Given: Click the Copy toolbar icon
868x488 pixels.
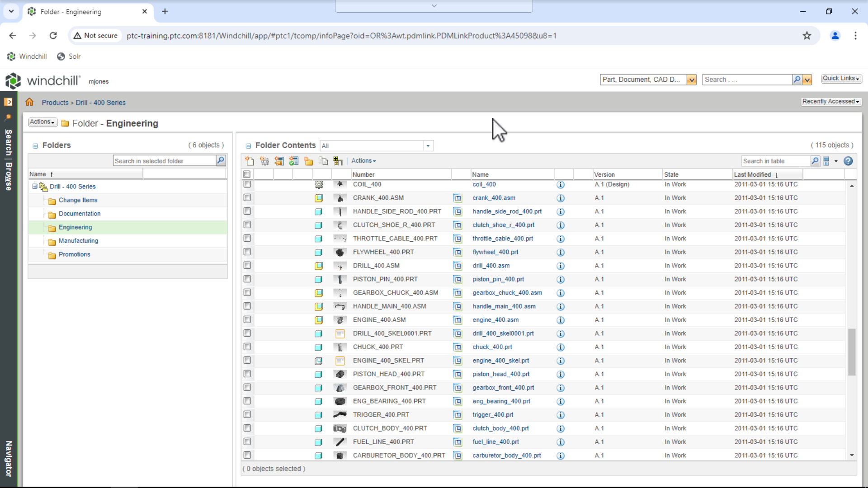Looking at the screenshot, I should click(323, 161).
